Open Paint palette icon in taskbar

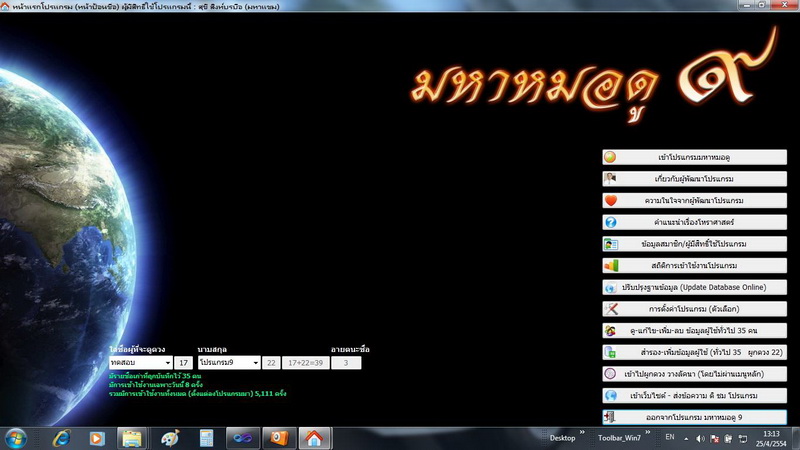pos(170,439)
